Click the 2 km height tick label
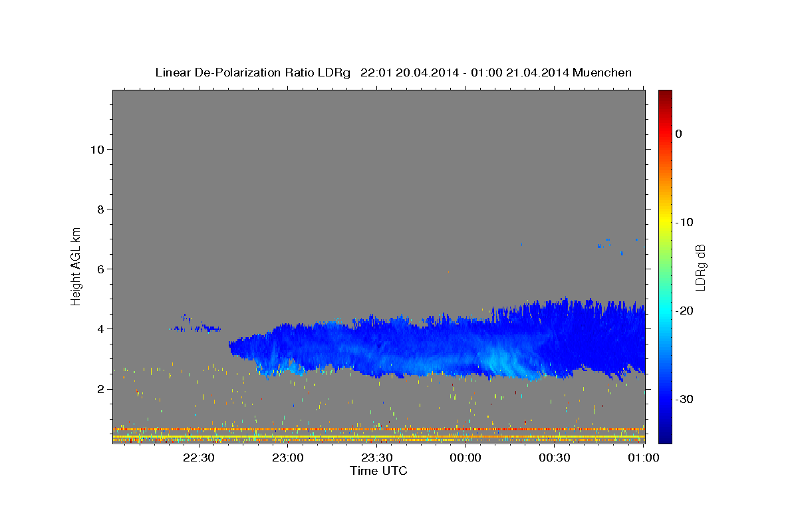The image size is (798, 532). (100, 389)
